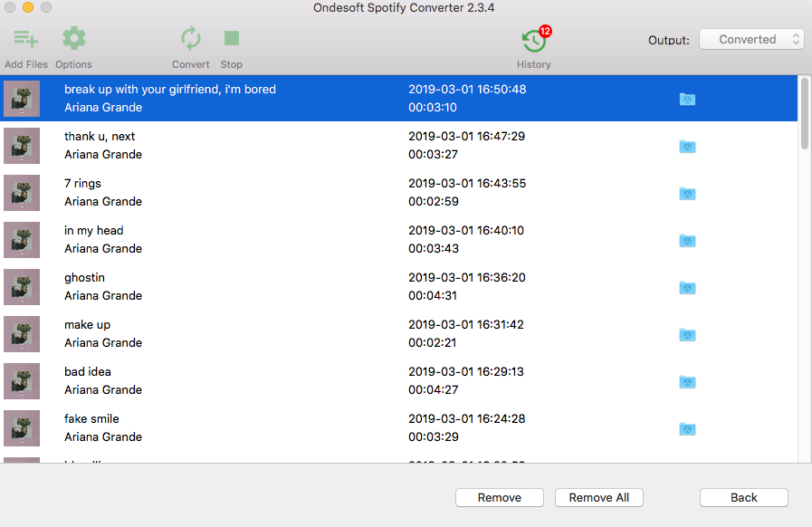812x527 pixels.
Task: Select the "make up" song title
Action: (88, 325)
